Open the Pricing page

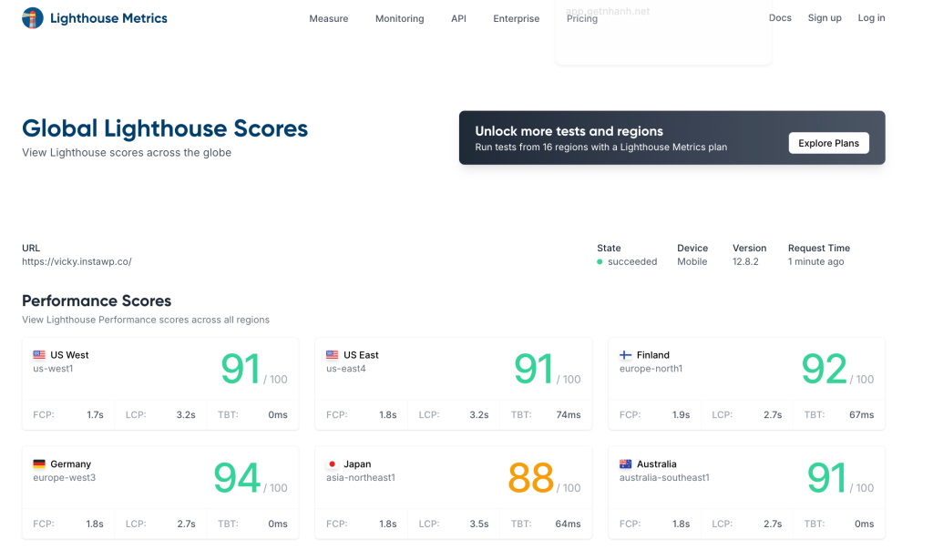click(581, 18)
